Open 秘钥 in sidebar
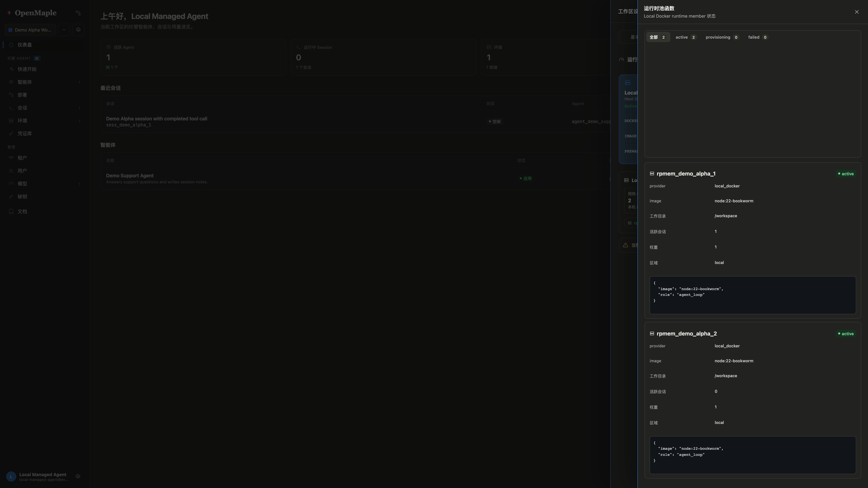This screenshot has height=488, width=868. pyautogui.click(x=44, y=197)
